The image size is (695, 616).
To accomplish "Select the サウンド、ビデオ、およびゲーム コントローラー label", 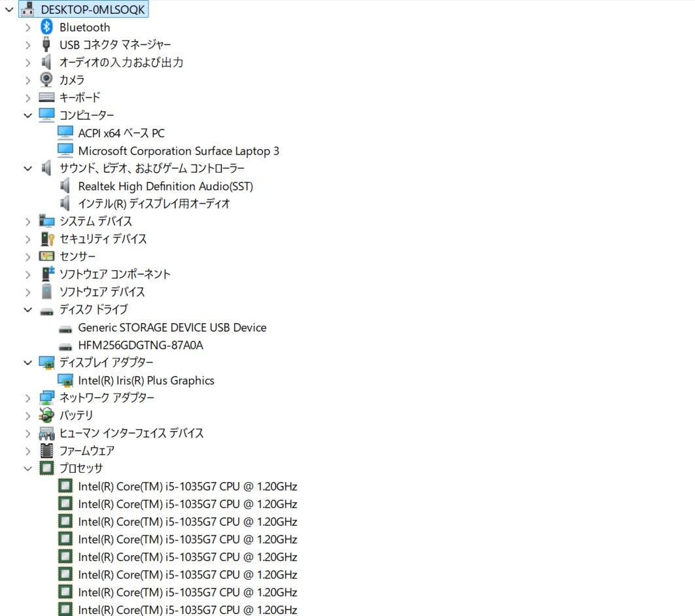I will [x=152, y=169].
